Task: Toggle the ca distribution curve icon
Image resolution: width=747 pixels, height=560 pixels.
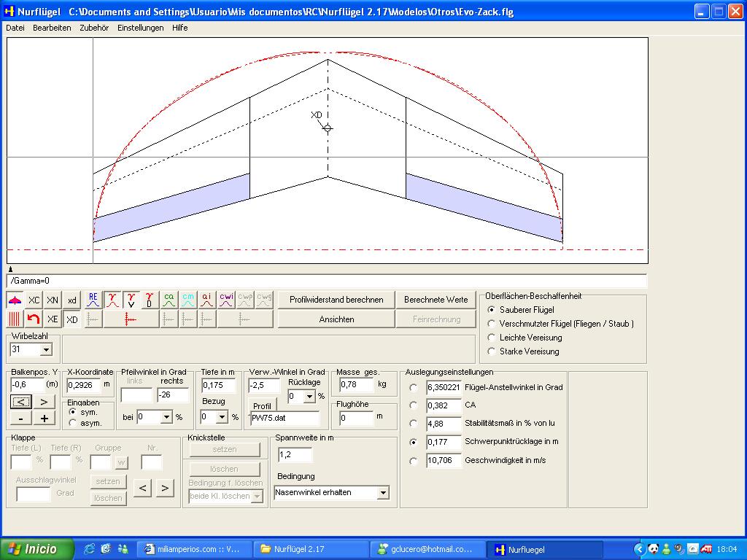Action: click(x=169, y=300)
